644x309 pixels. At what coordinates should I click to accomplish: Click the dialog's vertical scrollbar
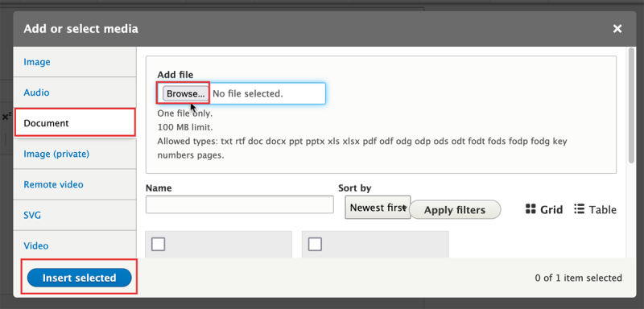pos(632,105)
